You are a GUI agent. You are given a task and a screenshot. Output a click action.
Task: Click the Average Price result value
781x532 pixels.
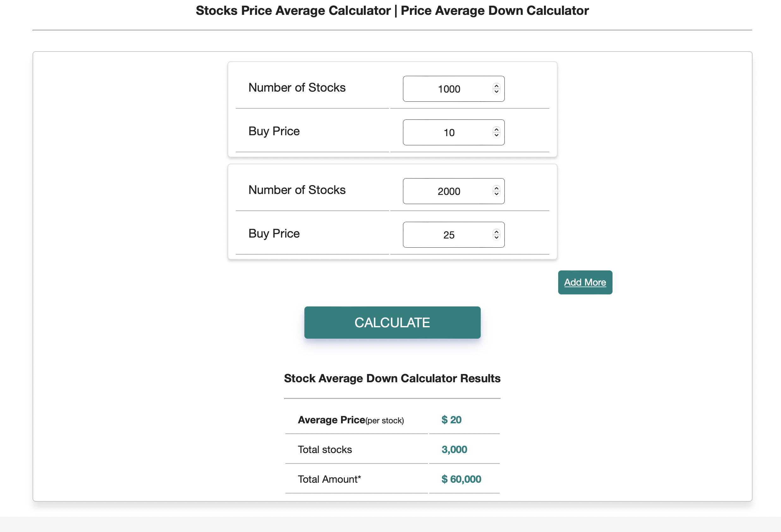tap(451, 420)
